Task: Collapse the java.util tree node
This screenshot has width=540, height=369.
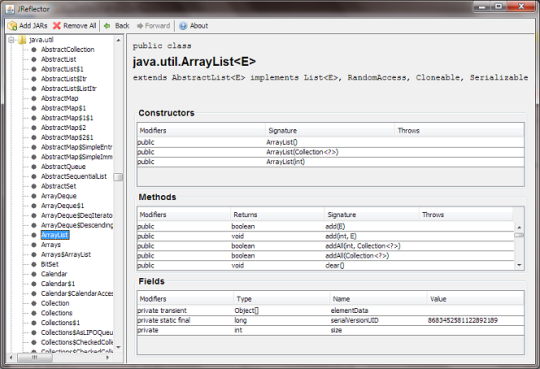Action: coord(11,40)
